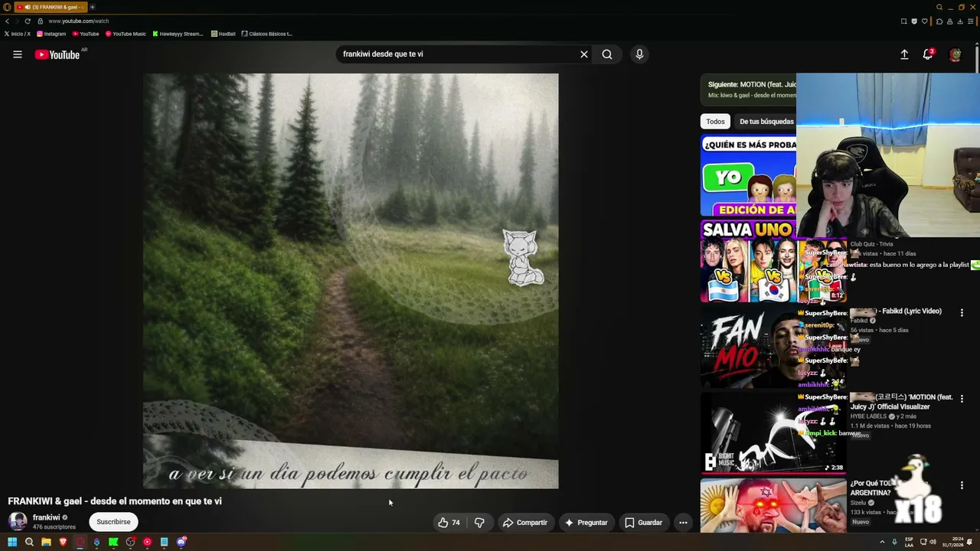Clear the YouTube search text
The image size is (980, 551).
pos(584,54)
